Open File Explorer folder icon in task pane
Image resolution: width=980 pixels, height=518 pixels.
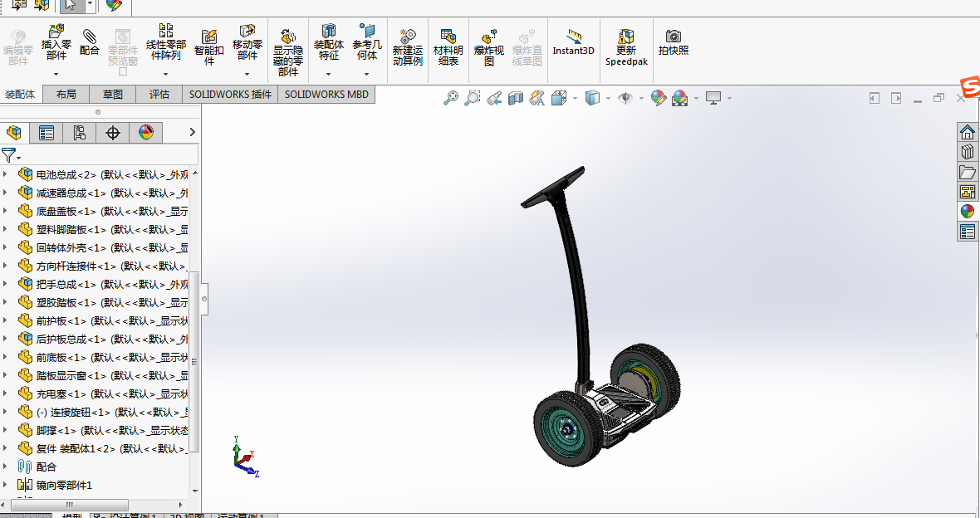[968, 172]
